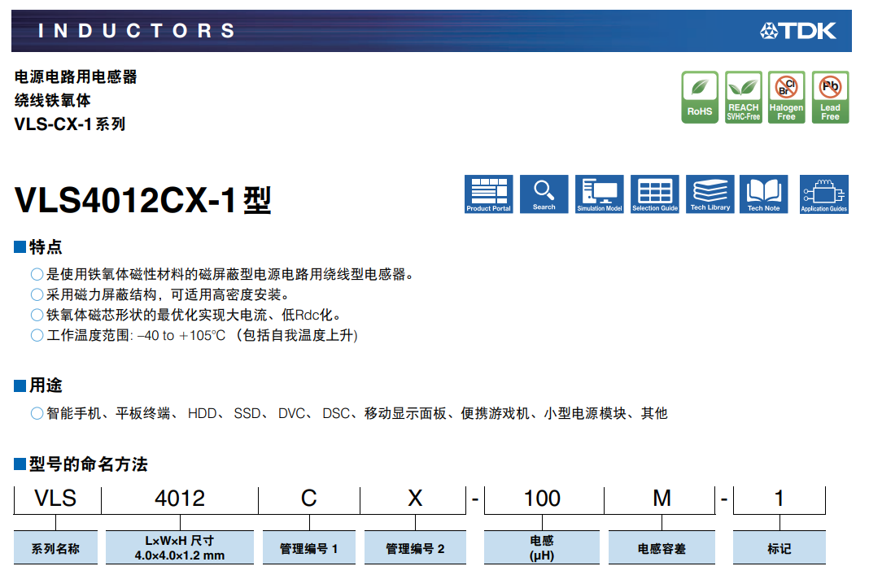Click the C part-number segment

pos(309,499)
